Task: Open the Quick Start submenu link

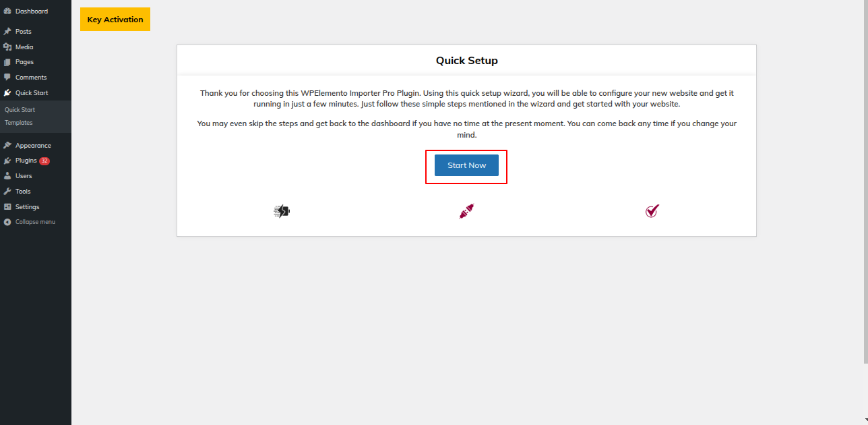Action: [x=20, y=110]
